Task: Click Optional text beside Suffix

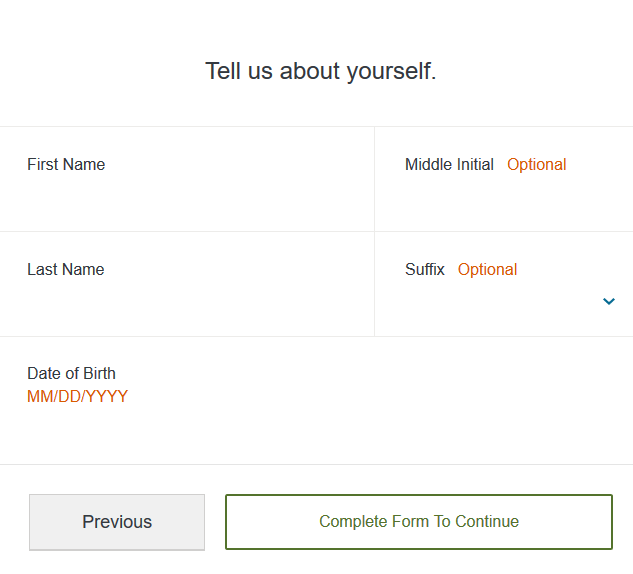Action: [x=487, y=269]
